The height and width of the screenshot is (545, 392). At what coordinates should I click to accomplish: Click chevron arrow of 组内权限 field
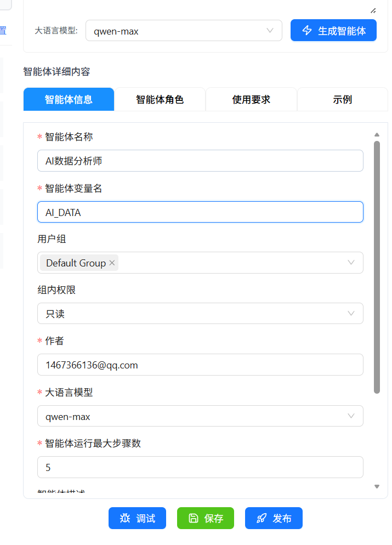351,314
